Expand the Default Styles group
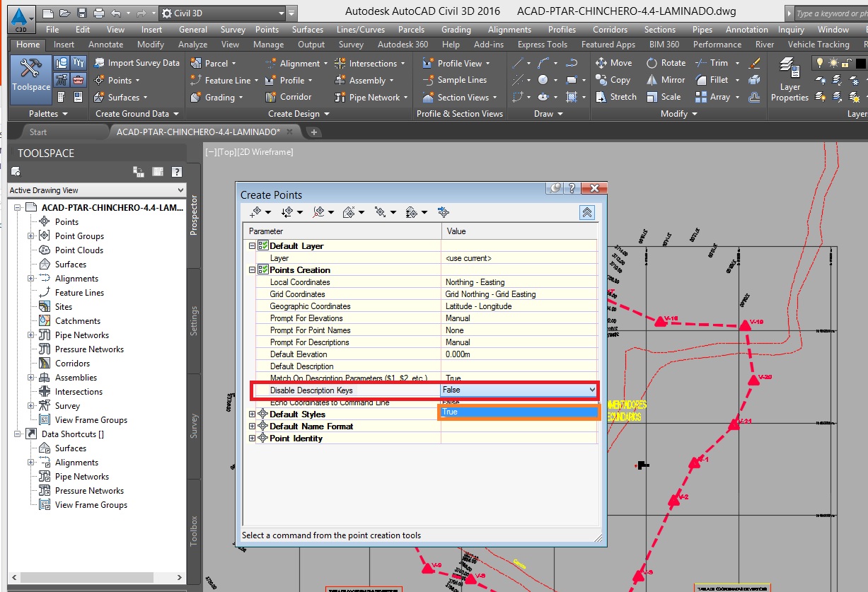This screenshot has width=868, height=592. tap(253, 414)
